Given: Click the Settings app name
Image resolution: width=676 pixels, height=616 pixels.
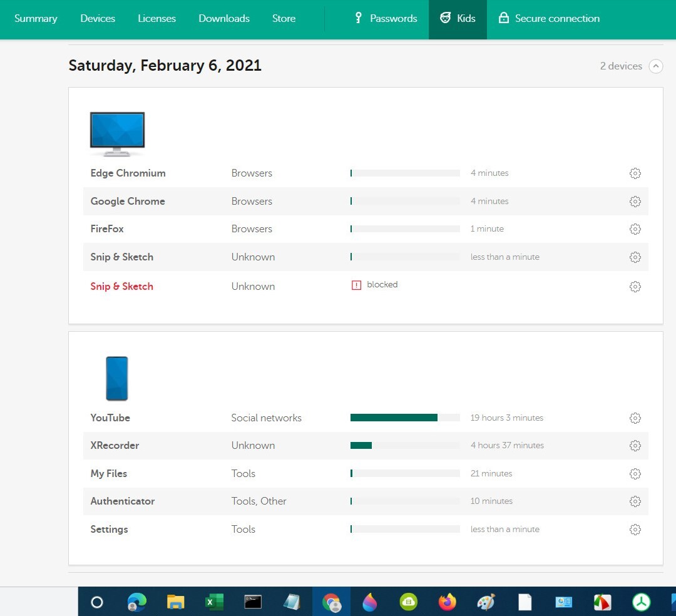Looking at the screenshot, I should pos(109,529).
